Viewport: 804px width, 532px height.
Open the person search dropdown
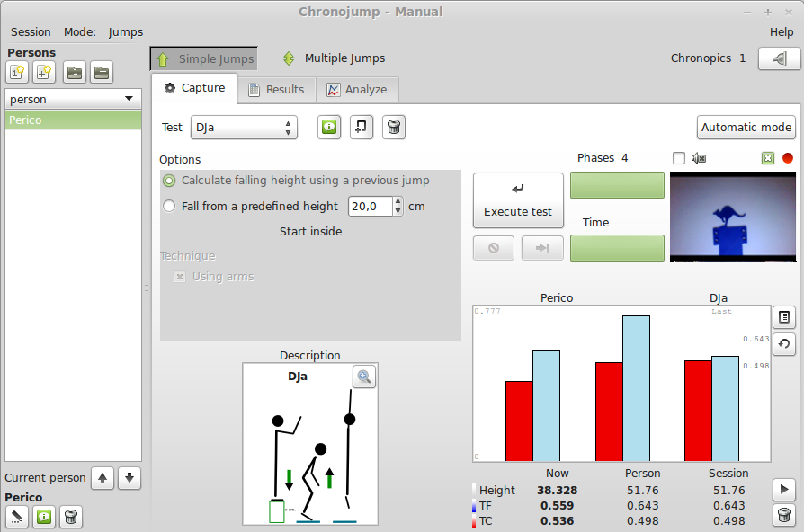pyautogui.click(x=73, y=99)
